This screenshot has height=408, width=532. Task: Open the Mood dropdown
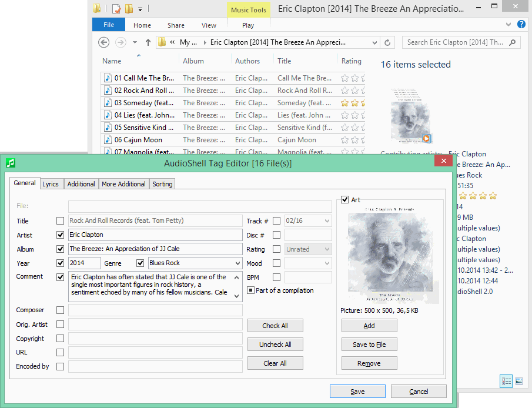tap(327, 263)
